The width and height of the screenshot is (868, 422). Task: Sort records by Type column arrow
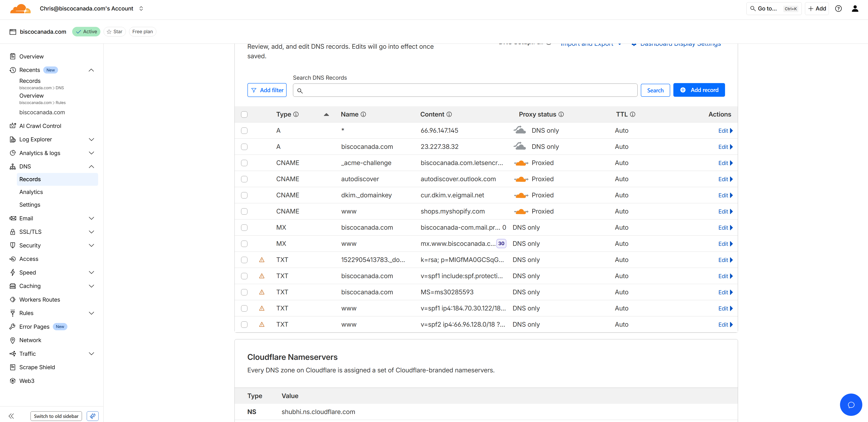[x=326, y=114]
